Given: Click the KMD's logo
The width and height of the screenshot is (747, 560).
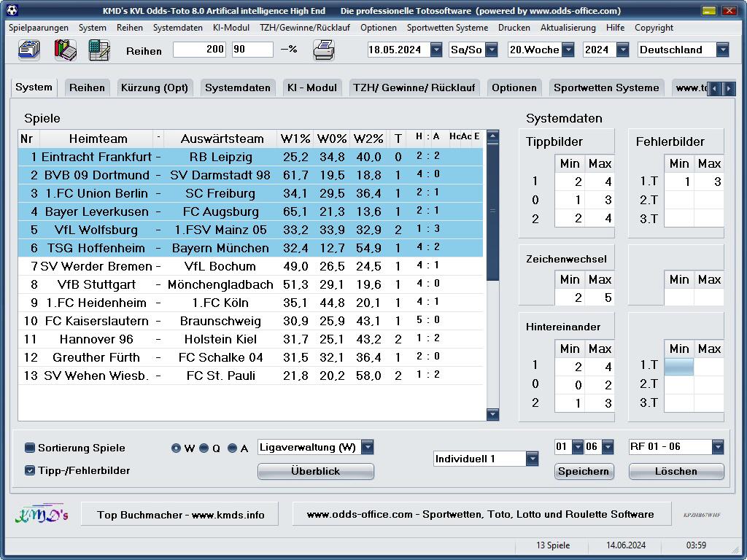Looking at the screenshot, I should click(42, 514).
